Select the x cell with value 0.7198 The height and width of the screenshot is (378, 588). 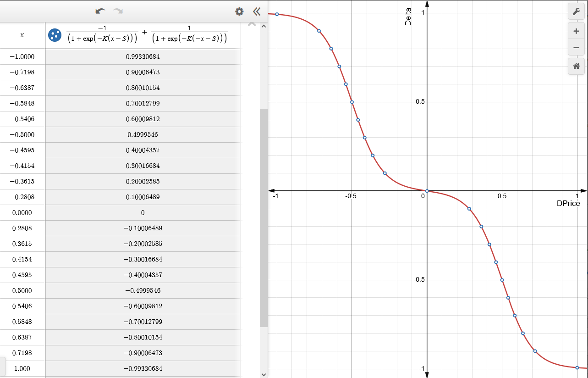coord(22,353)
